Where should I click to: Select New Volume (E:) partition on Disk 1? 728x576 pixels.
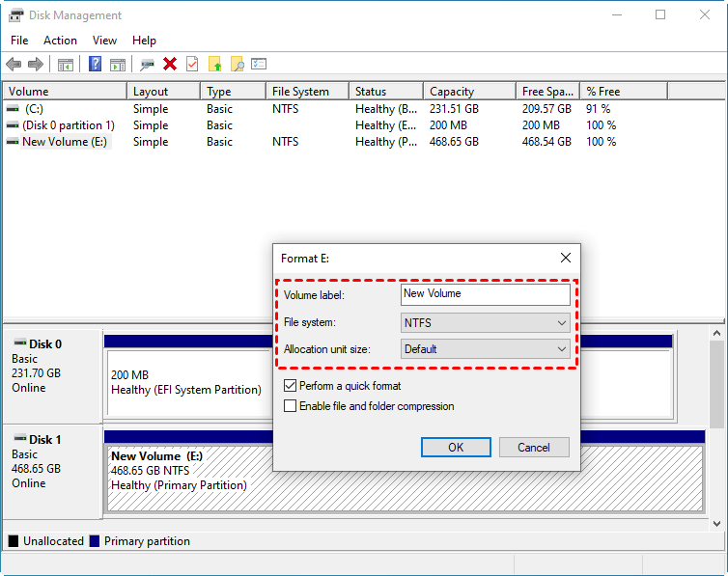[x=405, y=479]
